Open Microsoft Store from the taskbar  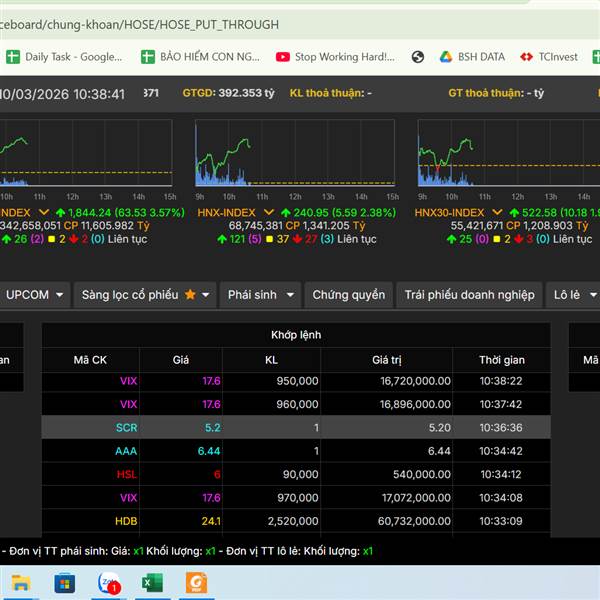pyautogui.click(x=64, y=583)
